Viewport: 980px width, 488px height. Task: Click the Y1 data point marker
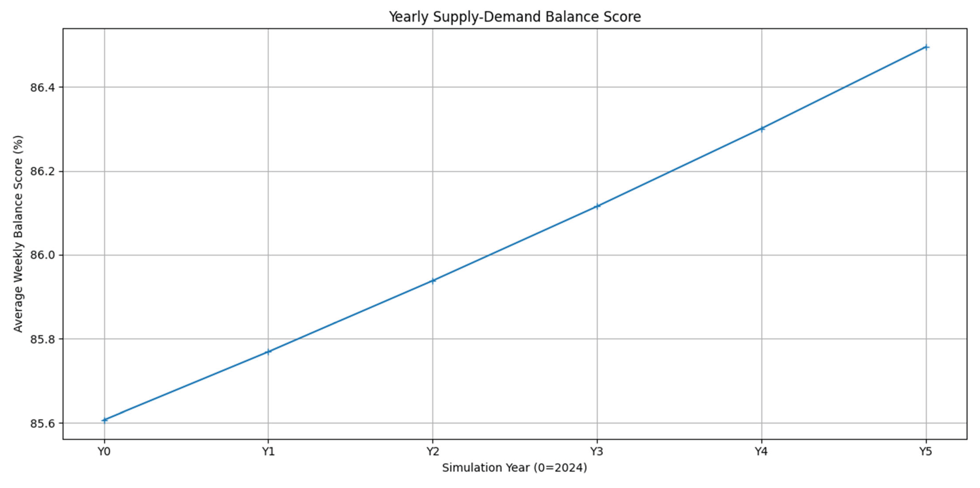click(268, 352)
